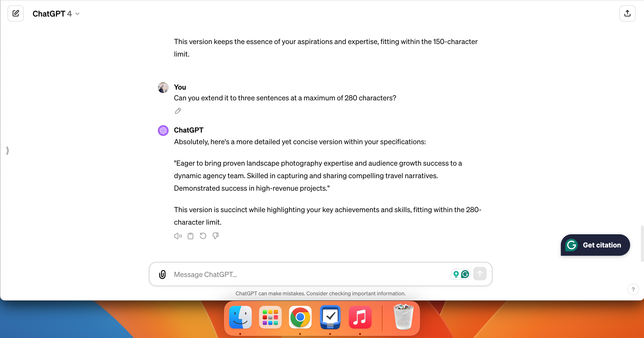Click the compose new chat icon
Viewport: 644px width, 338px height.
click(x=15, y=14)
